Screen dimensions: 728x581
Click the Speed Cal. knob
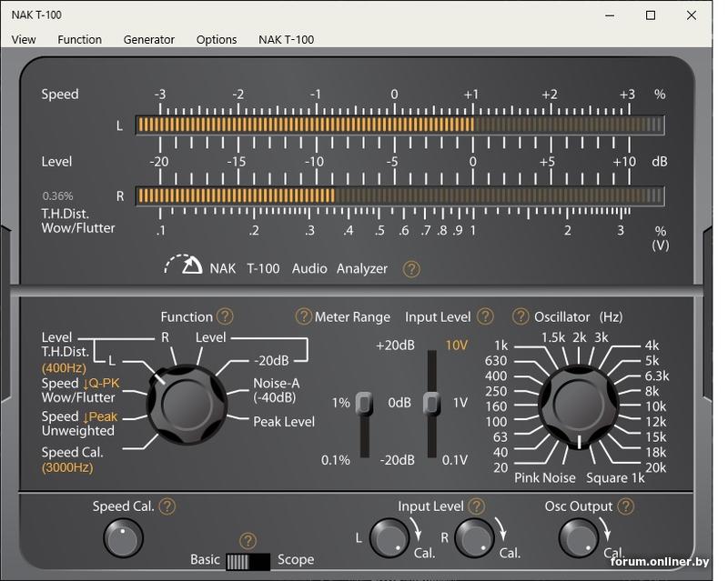click(124, 537)
